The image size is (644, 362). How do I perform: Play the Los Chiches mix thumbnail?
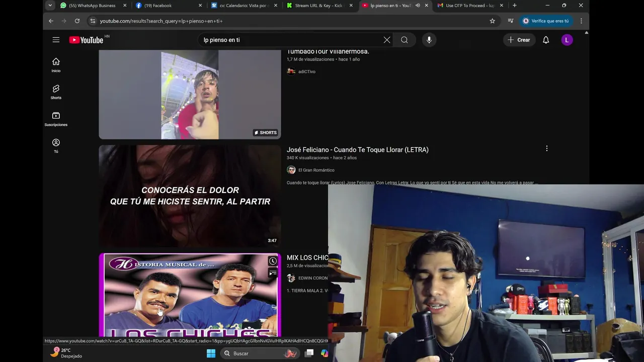(x=190, y=295)
